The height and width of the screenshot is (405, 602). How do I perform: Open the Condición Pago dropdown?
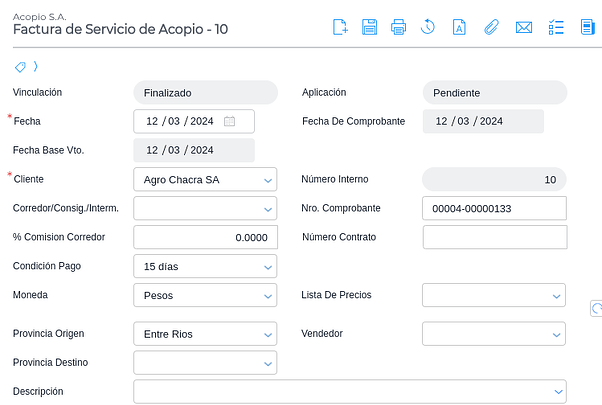click(268, 267)
